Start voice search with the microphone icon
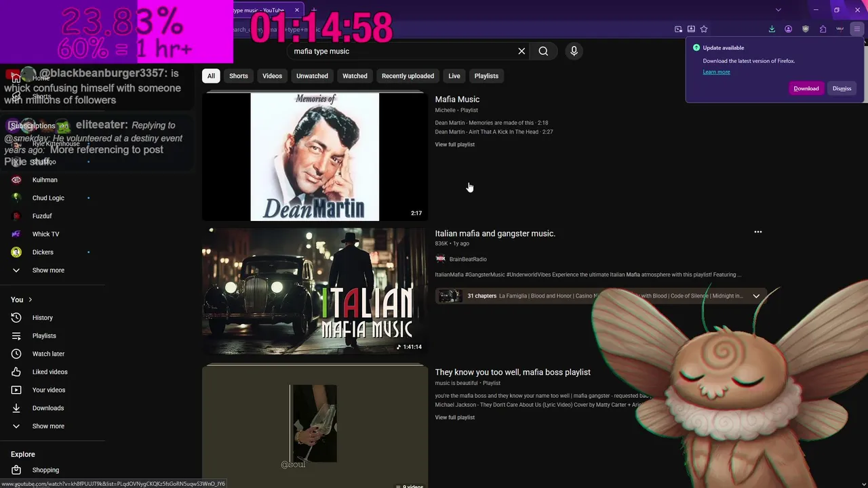Screen dimensions: 868x488 click(574, 51)
